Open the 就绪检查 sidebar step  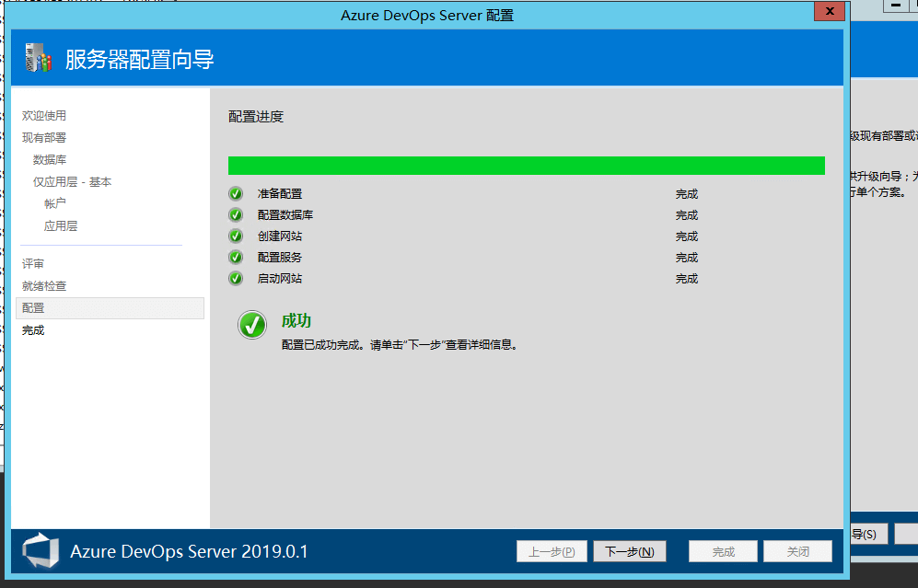44,286
